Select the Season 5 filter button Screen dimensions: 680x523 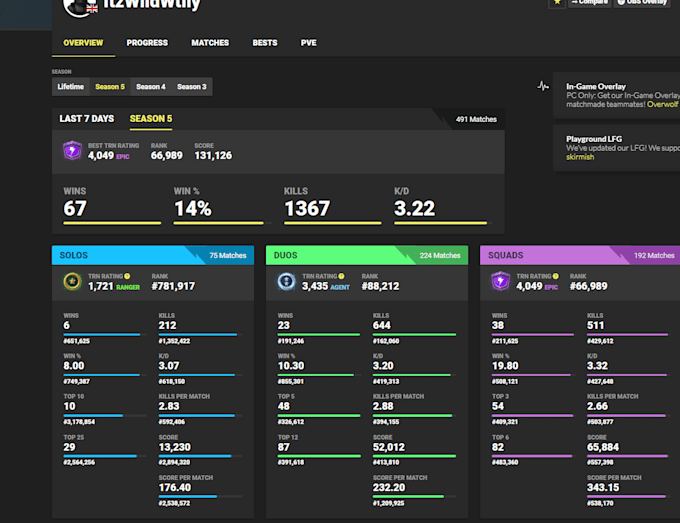110,87
